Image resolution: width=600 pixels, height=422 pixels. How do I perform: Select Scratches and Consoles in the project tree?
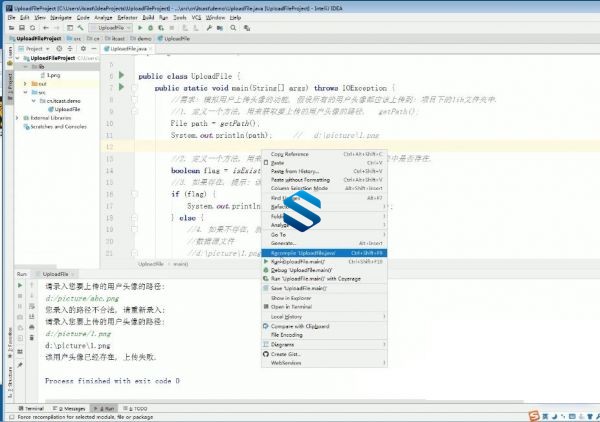(x=55, y=126)
